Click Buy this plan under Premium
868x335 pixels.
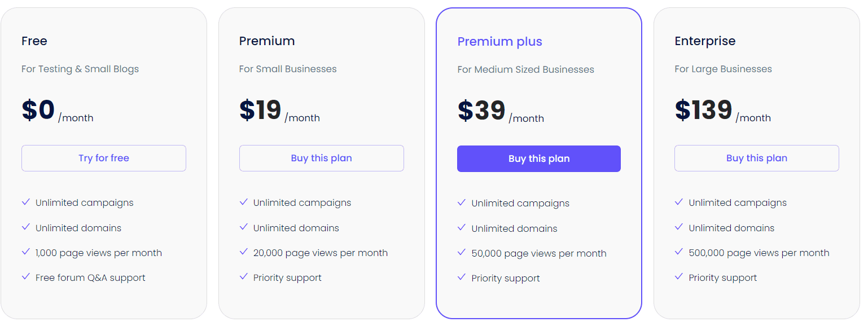click(x=321, y=158)
